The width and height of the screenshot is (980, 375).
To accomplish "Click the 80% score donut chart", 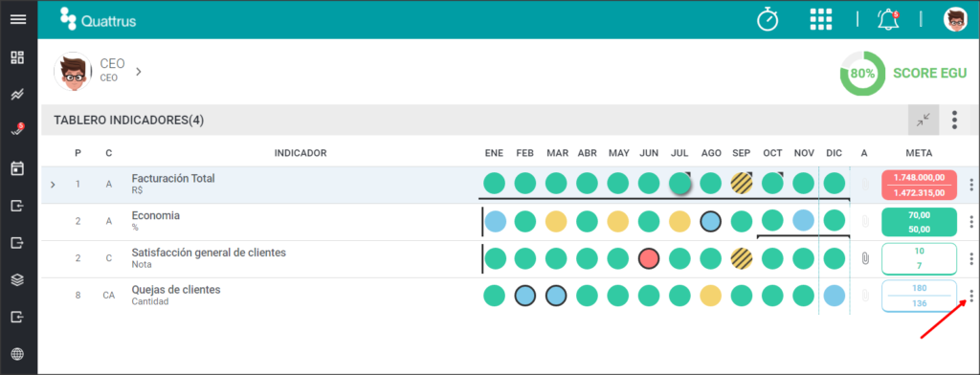I will coord(862,73).
